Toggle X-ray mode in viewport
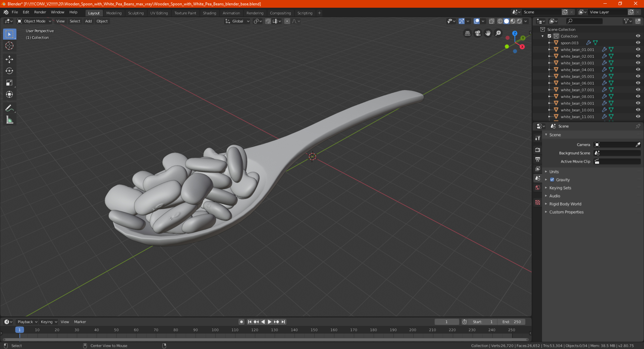The height and width of the screenshot is (349, 644). (x=491, y=21)
